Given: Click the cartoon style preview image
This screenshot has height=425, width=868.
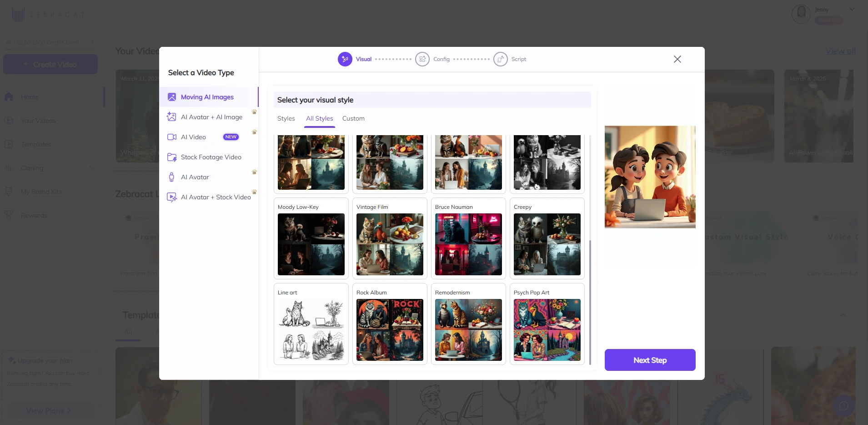Looking at the screenshot, I should [x=650, y=177].
